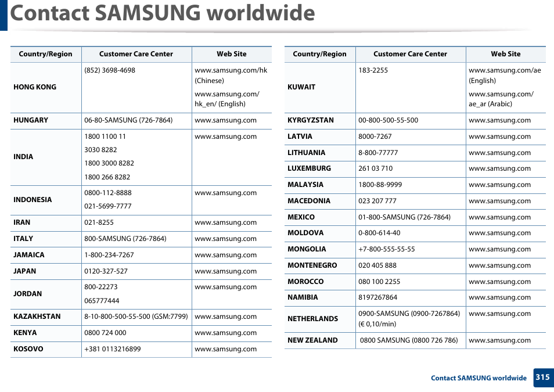
Task: Open the Hong Kong English site hk_en link
Action: 227,99
